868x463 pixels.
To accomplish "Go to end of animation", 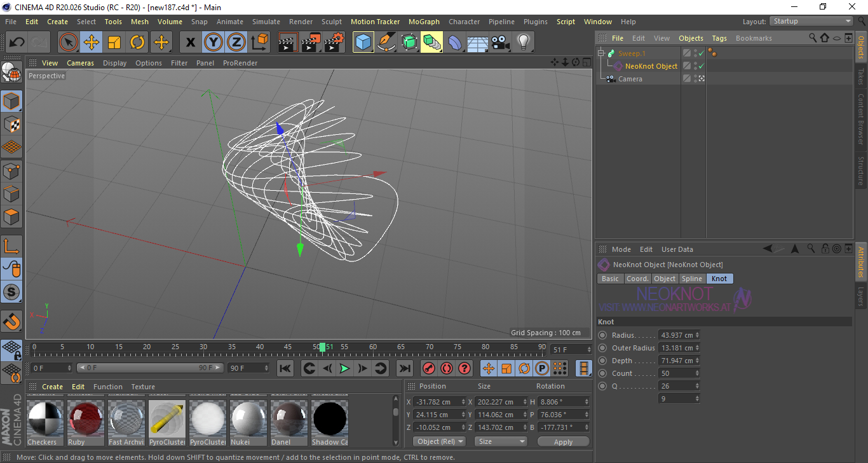I will (x=404, y=368).
